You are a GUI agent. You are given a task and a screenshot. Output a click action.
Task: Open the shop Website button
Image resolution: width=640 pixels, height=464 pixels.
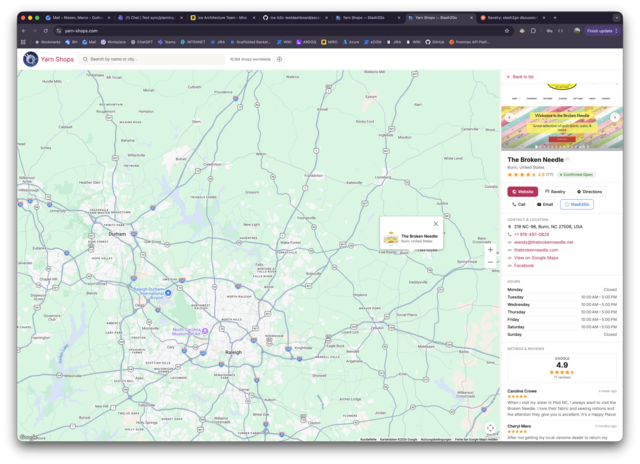tap(522, 191)
